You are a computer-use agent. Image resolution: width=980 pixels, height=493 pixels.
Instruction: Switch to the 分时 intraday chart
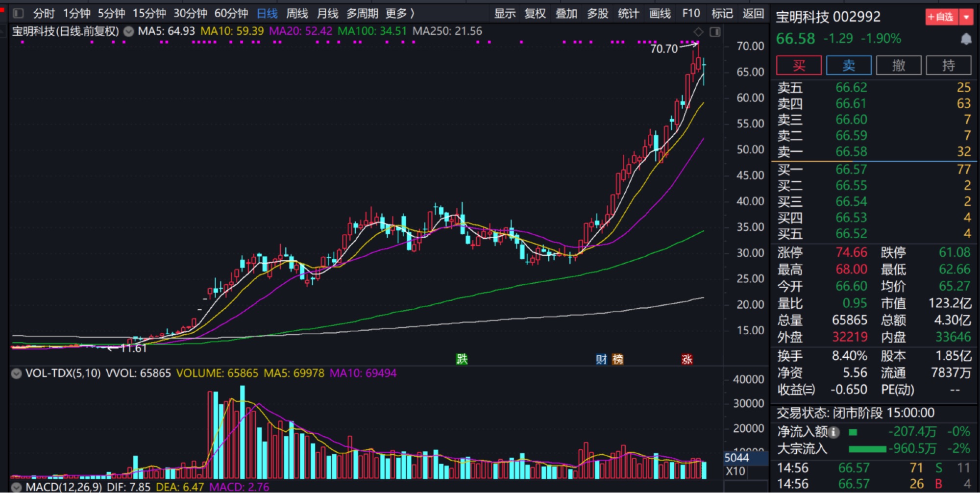(x=44, y=13)
